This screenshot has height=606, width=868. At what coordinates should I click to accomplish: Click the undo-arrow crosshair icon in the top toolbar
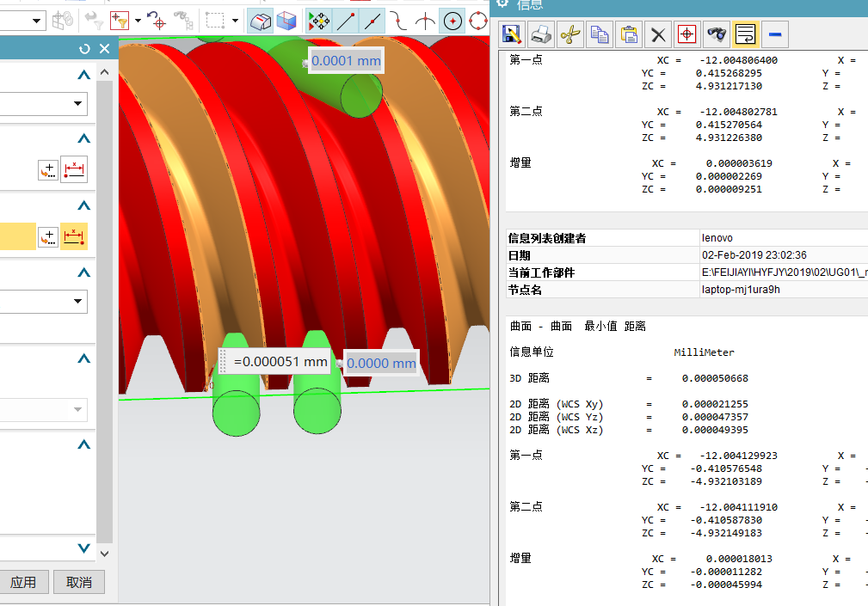(x=157, y=21)
